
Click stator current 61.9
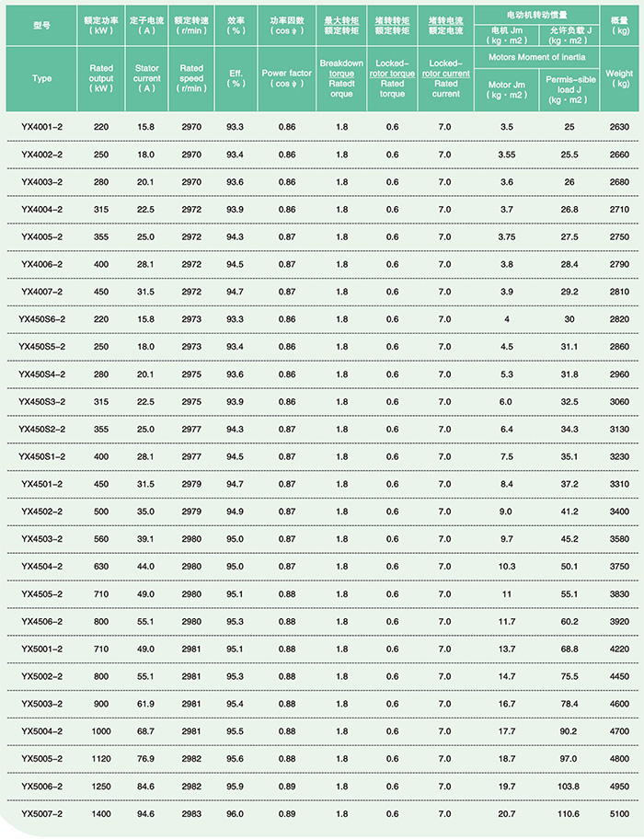[x=145, y=704]
